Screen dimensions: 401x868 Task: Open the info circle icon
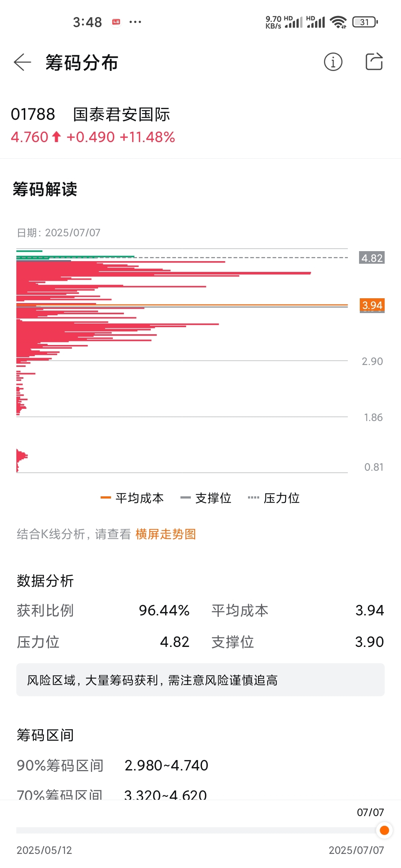[333, 62]
